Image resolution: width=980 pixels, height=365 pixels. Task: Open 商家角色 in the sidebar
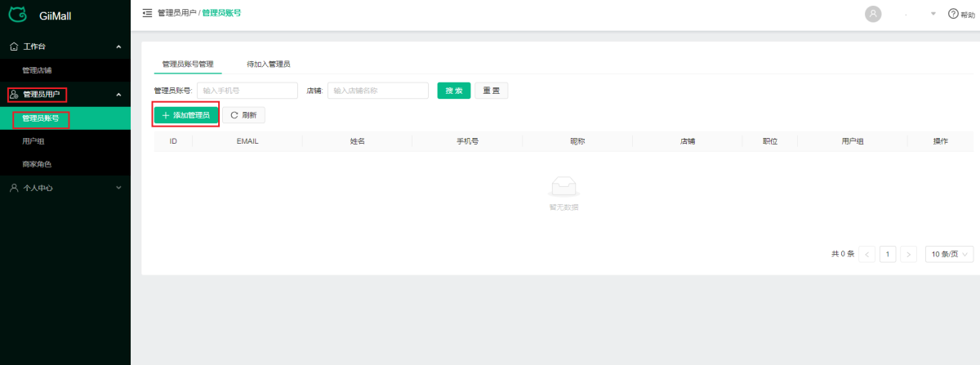(37, 164)
